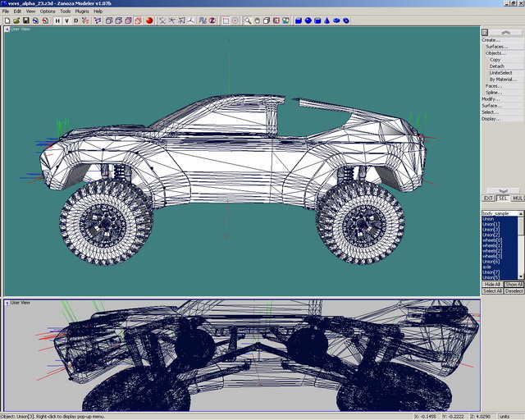Expand the Create... command group

coord(491,39)
